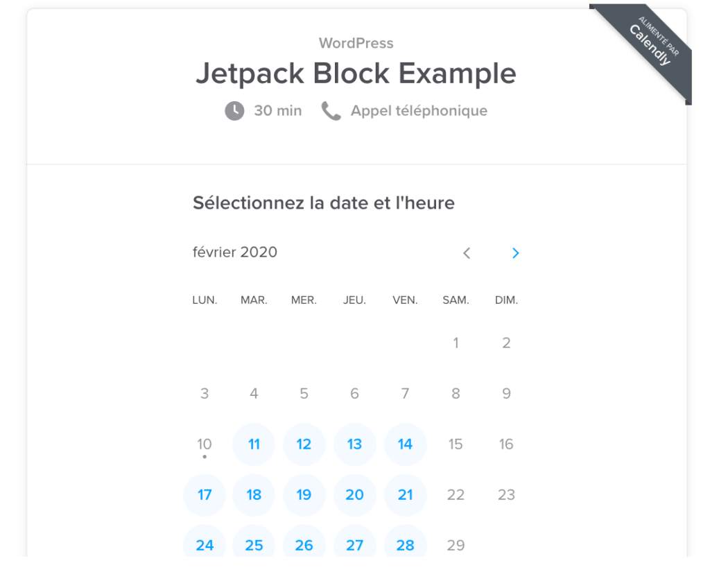Choose date 25 in février
The height and width of the screenshot is (588, 710).
click(254, 544)
